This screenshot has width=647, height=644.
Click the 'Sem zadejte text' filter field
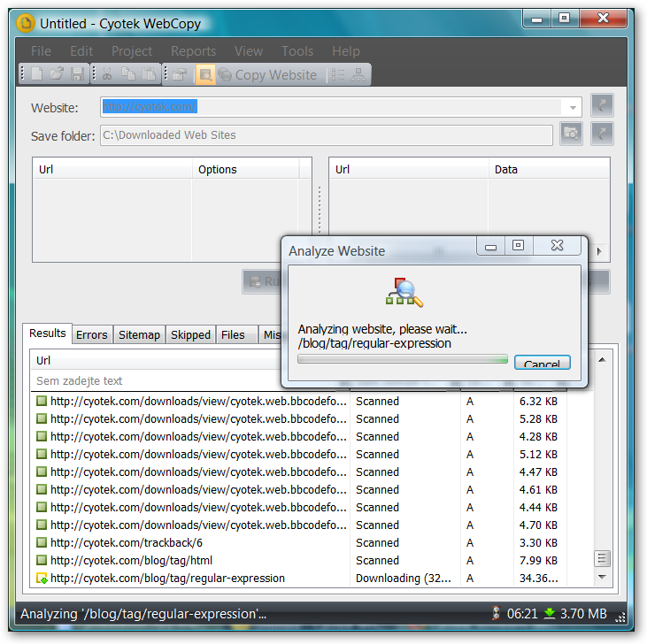coord(157,380)
